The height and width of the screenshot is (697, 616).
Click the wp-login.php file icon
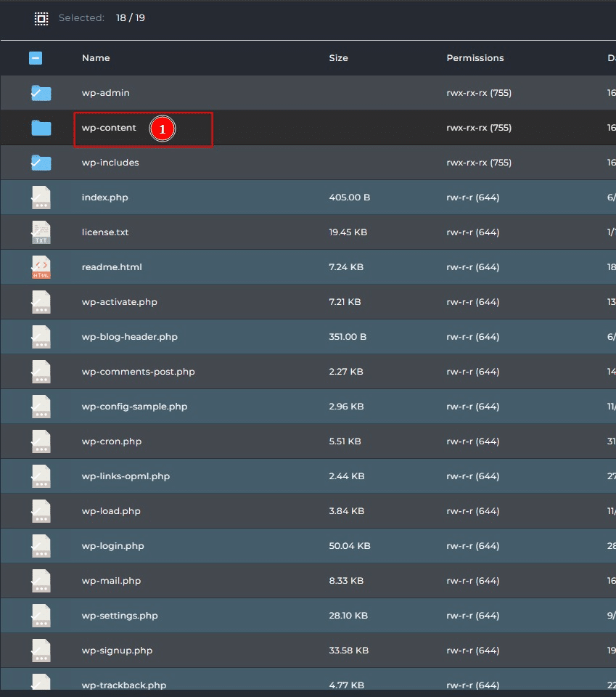pyautogui.click(x=41, y=546)
